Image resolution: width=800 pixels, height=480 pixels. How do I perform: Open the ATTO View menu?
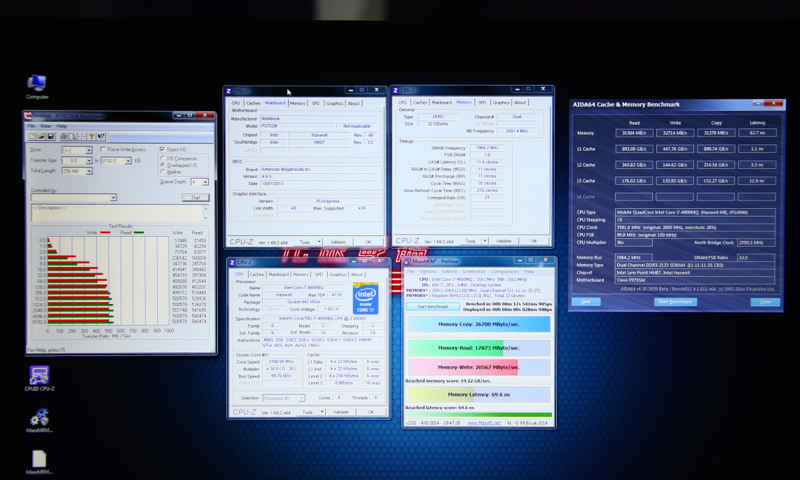(46, 126)
